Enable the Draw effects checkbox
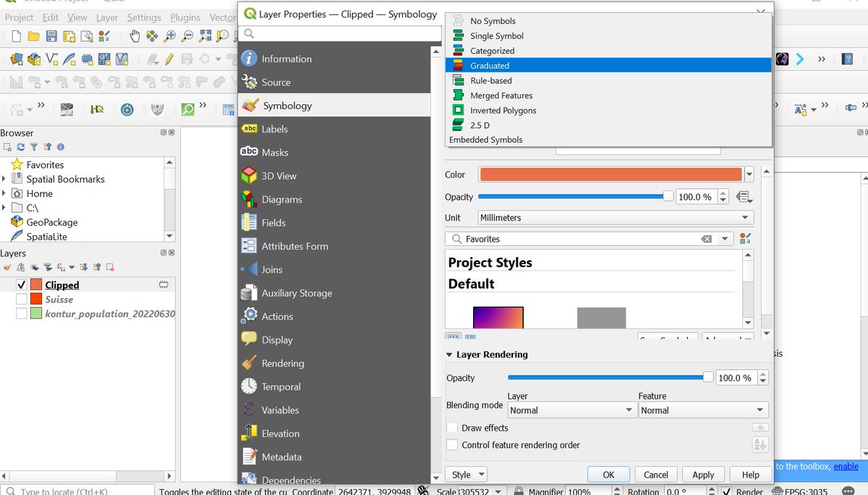This screenshot has height=495, width=868. (452, 428)
